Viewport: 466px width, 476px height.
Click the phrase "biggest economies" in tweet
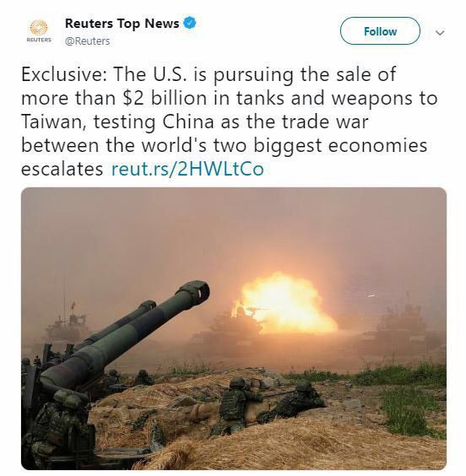(340, 146)
